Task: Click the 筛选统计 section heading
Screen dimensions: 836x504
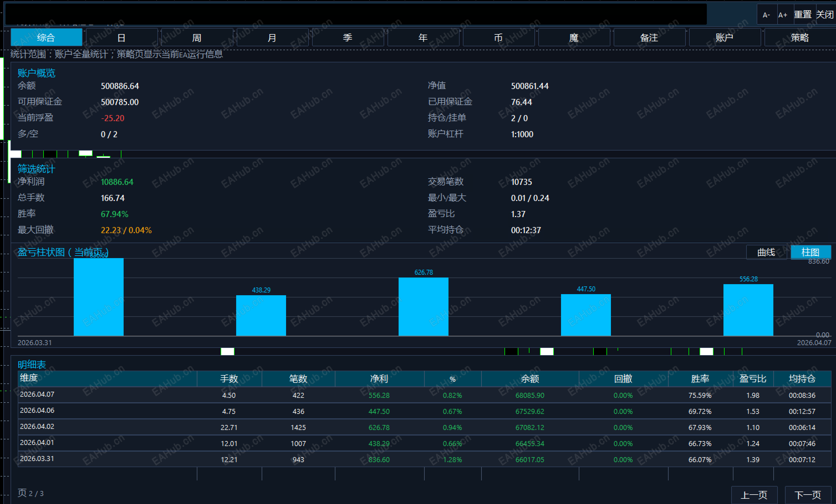Action: (36, 169)
